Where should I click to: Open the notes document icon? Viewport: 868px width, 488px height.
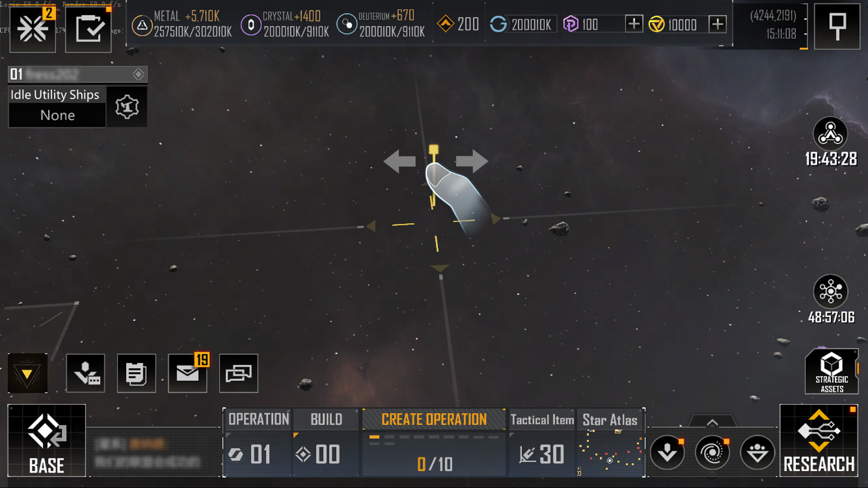tap(137, 373)
